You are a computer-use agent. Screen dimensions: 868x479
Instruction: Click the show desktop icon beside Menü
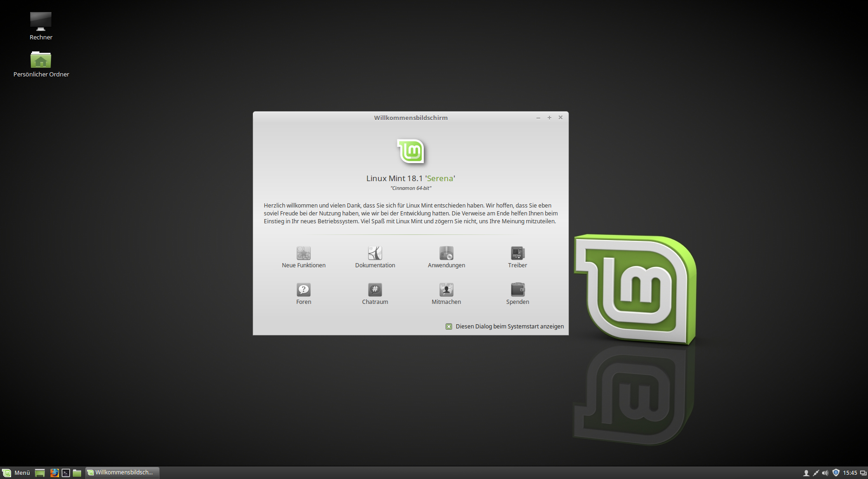40,473
